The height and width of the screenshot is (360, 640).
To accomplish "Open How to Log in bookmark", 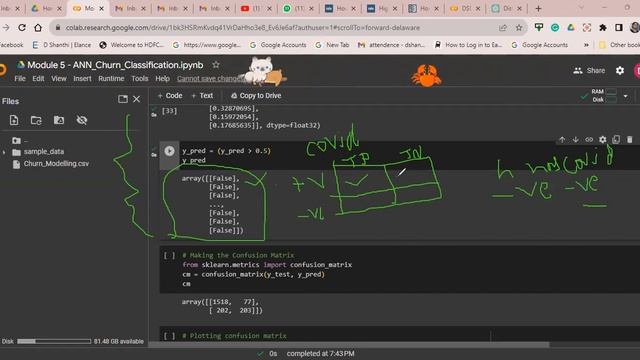I will 468,45.
